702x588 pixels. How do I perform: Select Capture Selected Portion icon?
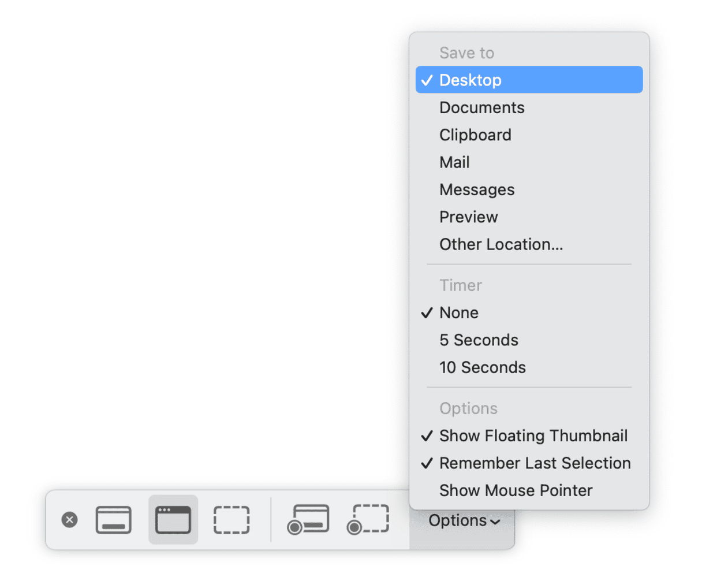tap(231, 520)
